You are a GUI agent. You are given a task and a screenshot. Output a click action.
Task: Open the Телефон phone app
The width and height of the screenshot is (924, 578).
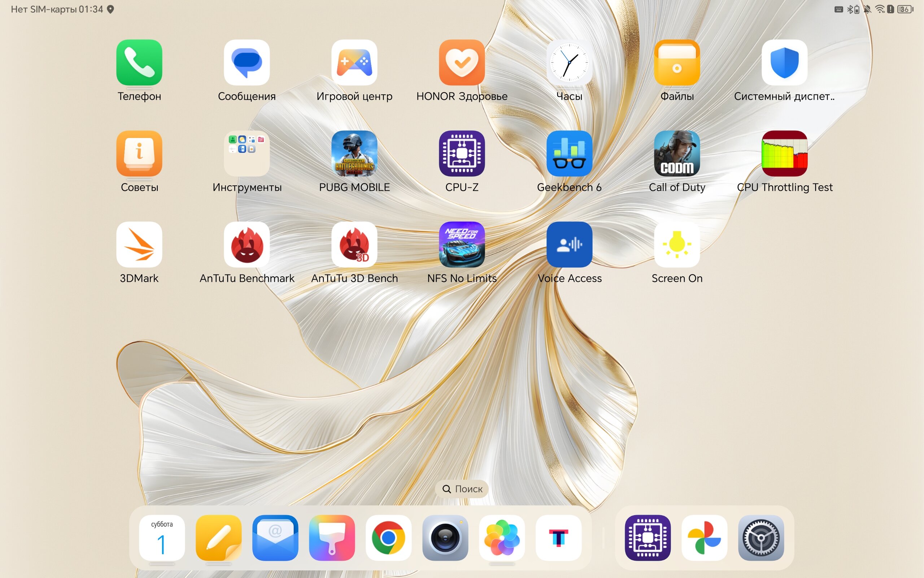point(139,62)
